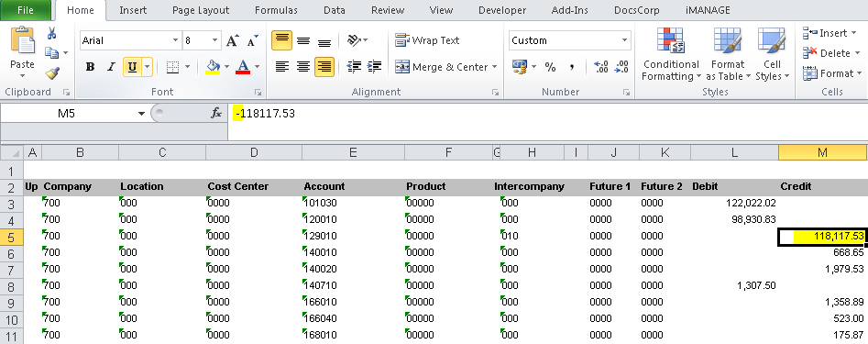The height and width of the screenshot is (344, 868).
Task: Toggle Middle Align alignment
Action: pyautogui.click(x=302, y=40)
